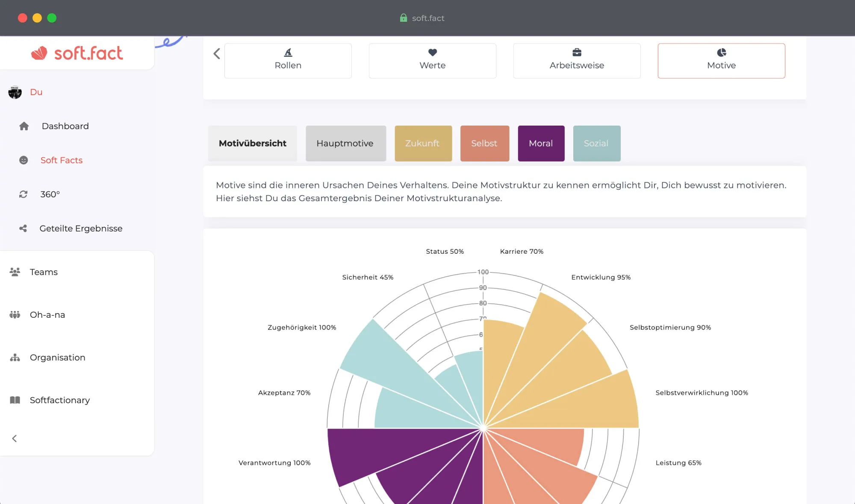Click the Geteilte Ergebnisse share icon
Image resolution: width=855 pixels, height=504 pixels.
pyautogui.click(x=23, y=229)
